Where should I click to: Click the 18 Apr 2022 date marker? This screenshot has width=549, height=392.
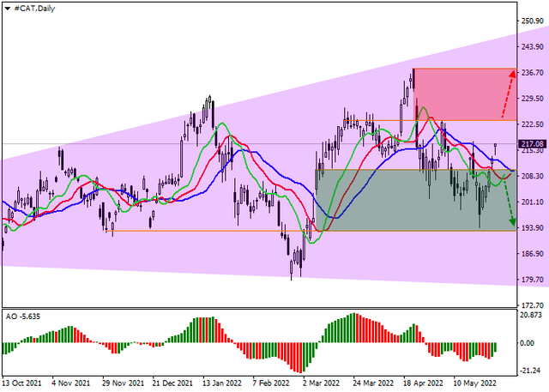coord(423,383)
